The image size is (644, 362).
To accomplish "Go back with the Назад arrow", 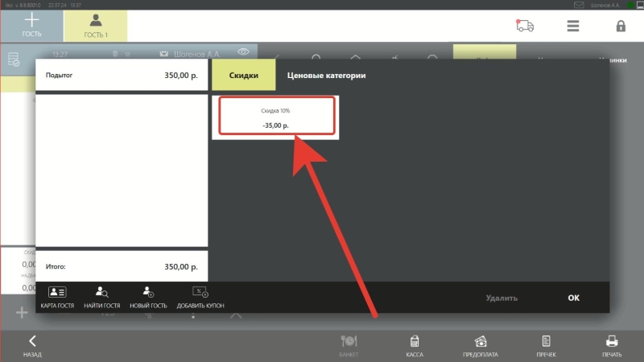I will [x=32, y=346].
